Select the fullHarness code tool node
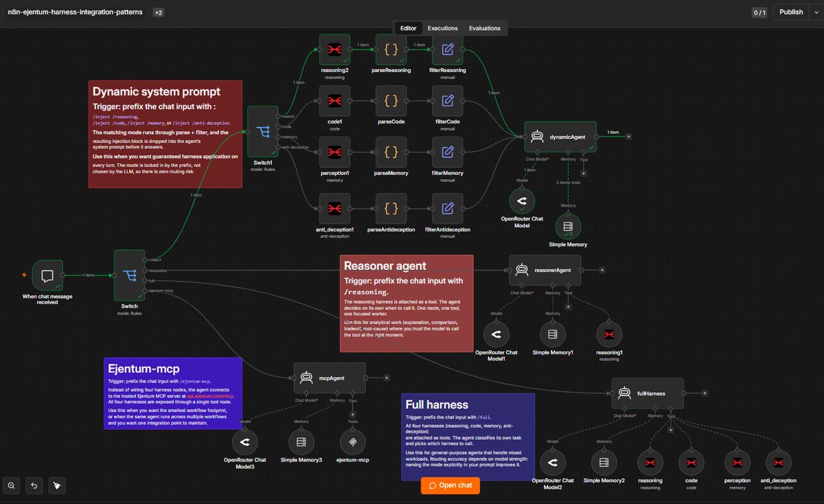The height and width of the screenshot is (504, 824). point(691,463)
